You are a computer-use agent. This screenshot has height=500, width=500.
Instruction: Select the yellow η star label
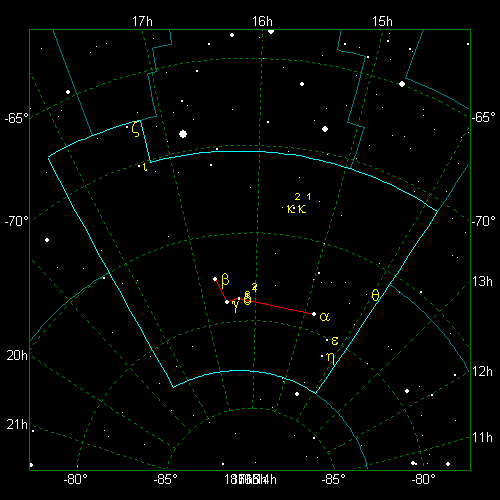click(x=330, y=358)
